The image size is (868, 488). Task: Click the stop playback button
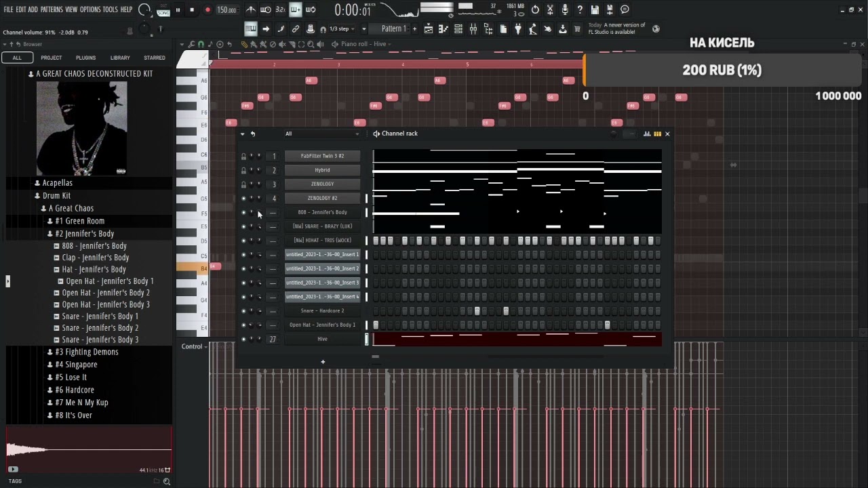(192, 10)
